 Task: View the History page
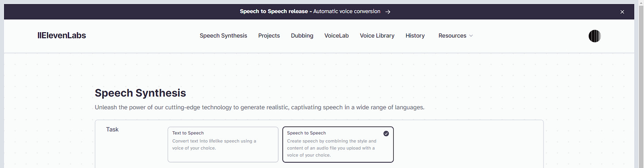[x=415, y=36]
